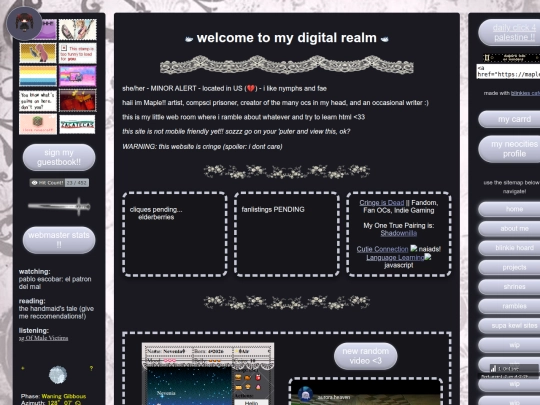Screen dimensions: 540x405
Task: Click the blinkie banner above the code box
Action: point(511,58)
